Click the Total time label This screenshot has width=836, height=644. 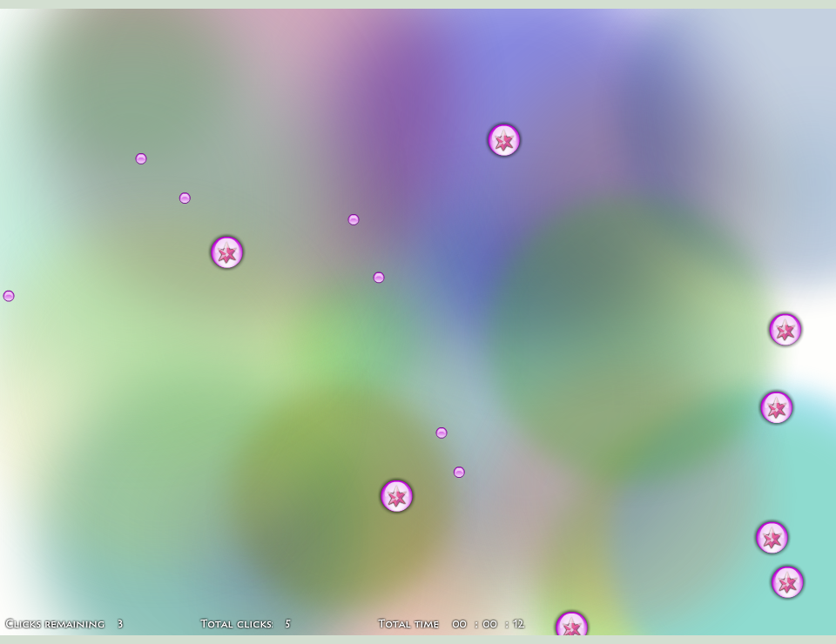pyautogui.click(x=408, y=624)
